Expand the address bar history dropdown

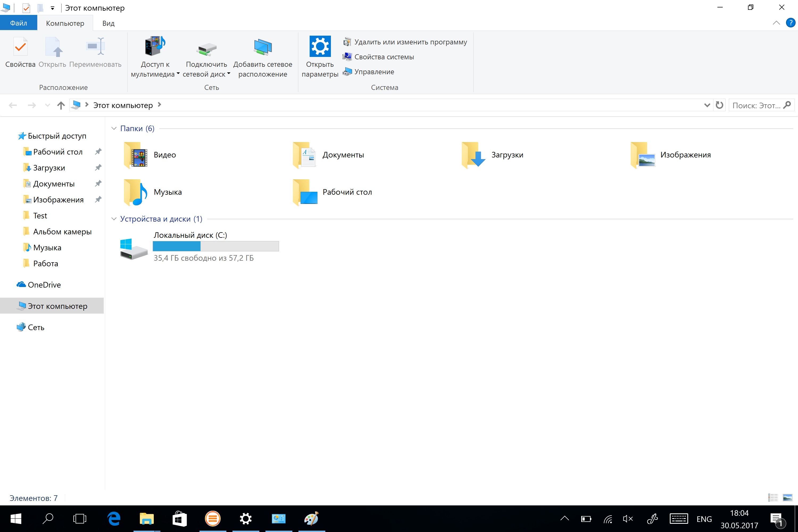tap(707, 105)
